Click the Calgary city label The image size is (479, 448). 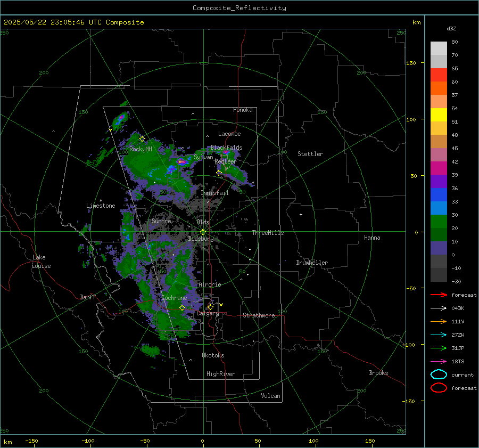[208, 313]
